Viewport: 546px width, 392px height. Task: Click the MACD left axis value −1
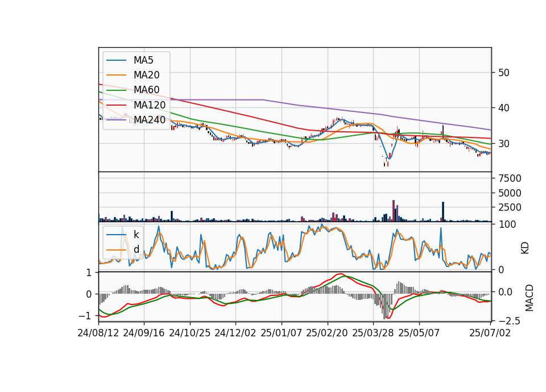coord(85,316)
